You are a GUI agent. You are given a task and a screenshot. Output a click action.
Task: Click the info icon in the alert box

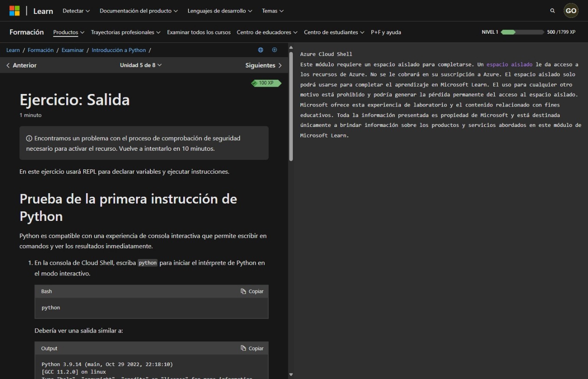pyautogui.click(x=29, y=139)
